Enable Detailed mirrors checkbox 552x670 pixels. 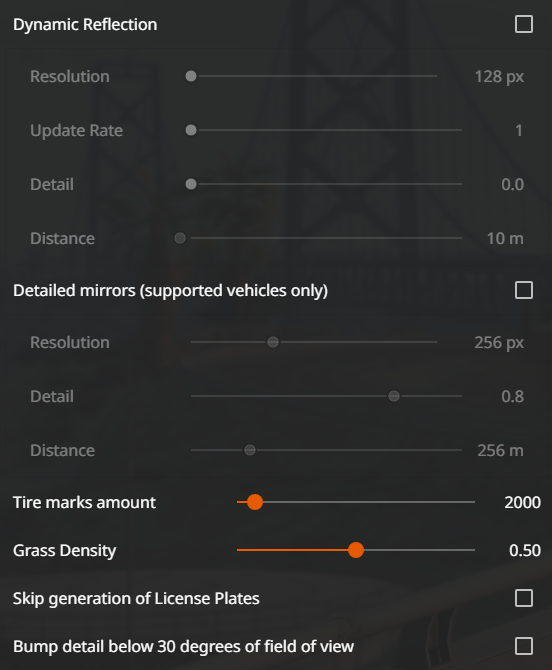click(x=523, y=290)
